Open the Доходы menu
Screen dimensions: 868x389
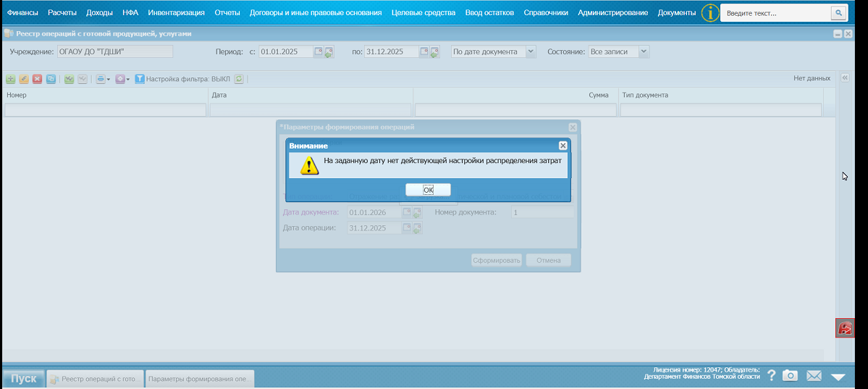click(100, 12)
